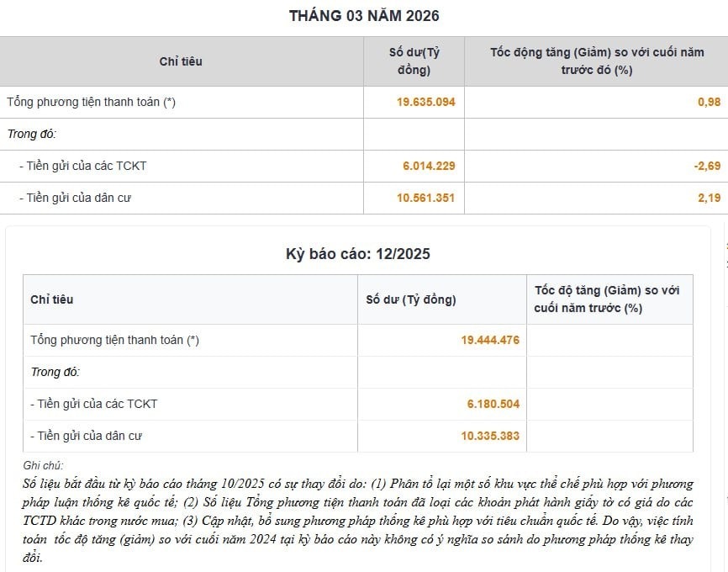Select Tiền gửi của dân cư top row
The width and height of the screenshot is (728, 572).
pos(364,198)
